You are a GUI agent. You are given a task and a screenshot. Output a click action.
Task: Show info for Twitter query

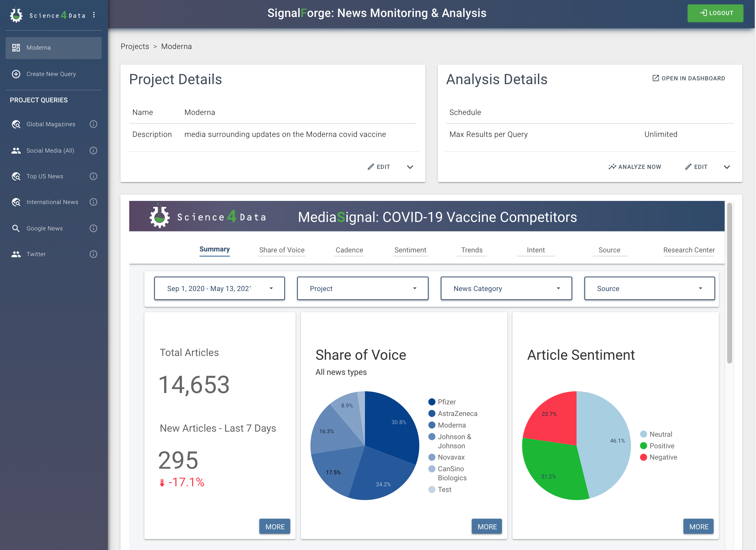click(94, 254)
